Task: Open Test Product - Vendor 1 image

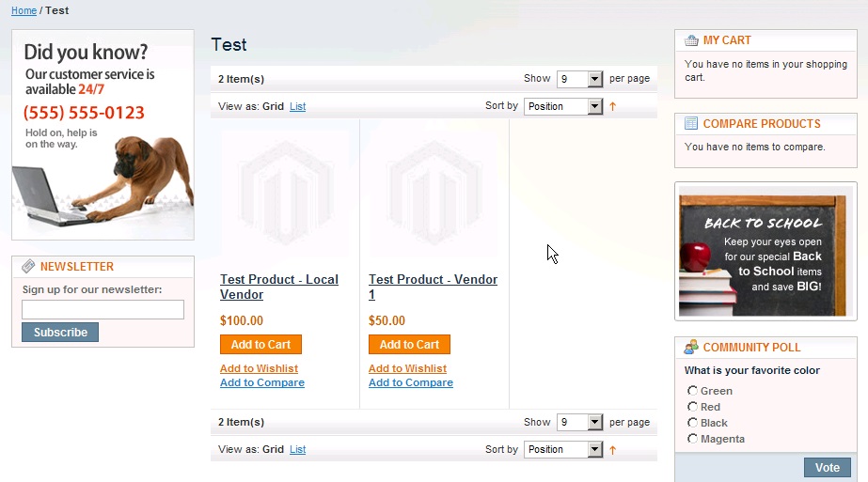Action: click(434, 194)
